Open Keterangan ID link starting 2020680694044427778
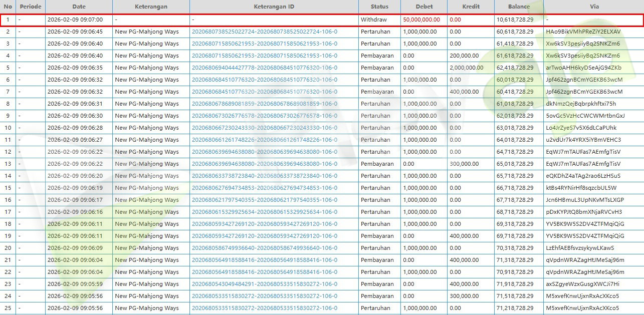Viewport: 644px width, 315px height. 265,68
